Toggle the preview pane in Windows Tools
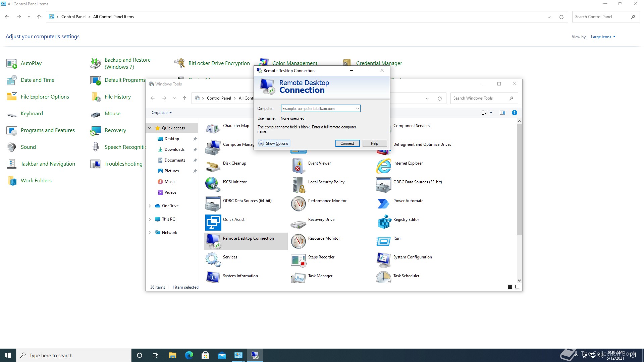The height and width of the screenshot is (362, 644). (502, 113)
